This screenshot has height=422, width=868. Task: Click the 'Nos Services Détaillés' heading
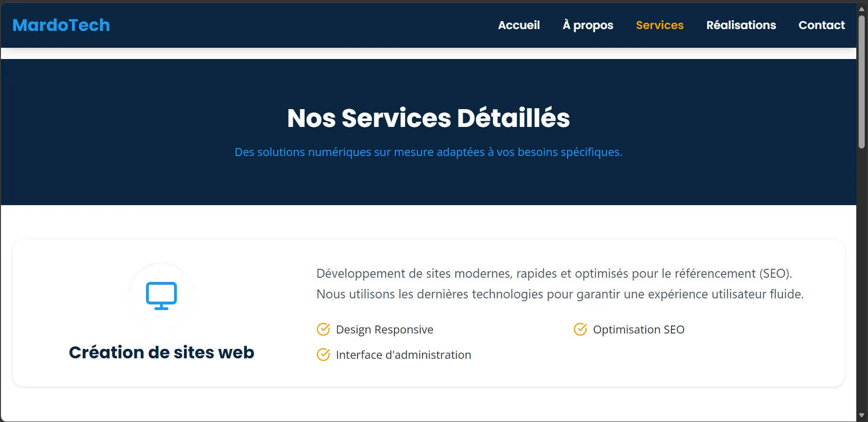pos(429,118)
